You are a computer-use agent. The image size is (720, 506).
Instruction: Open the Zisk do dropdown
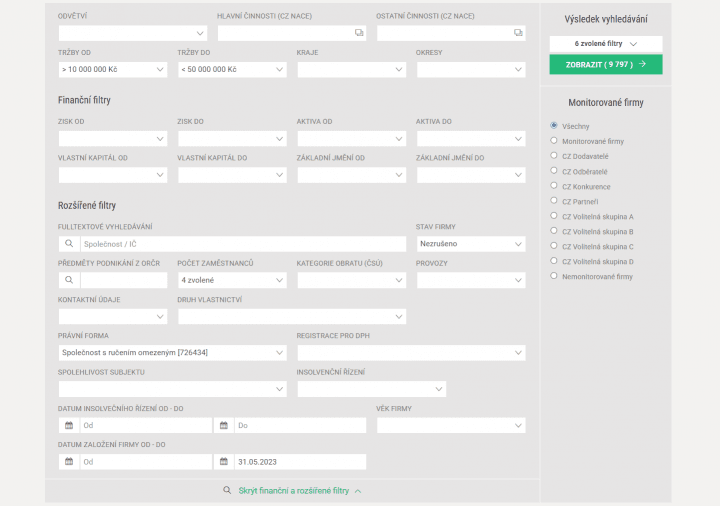pos(232,139)
